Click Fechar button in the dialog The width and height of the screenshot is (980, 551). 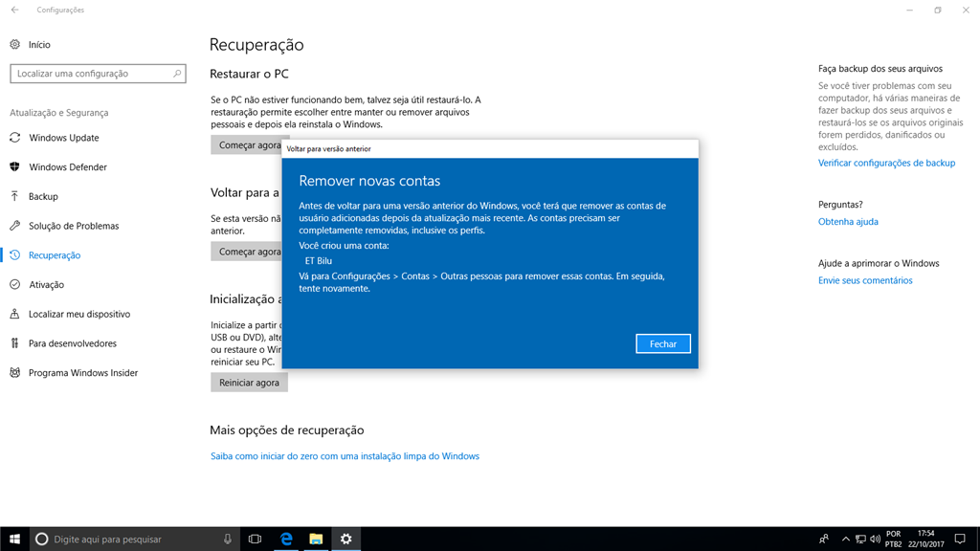pyautogui.click(x=663, y=343)
